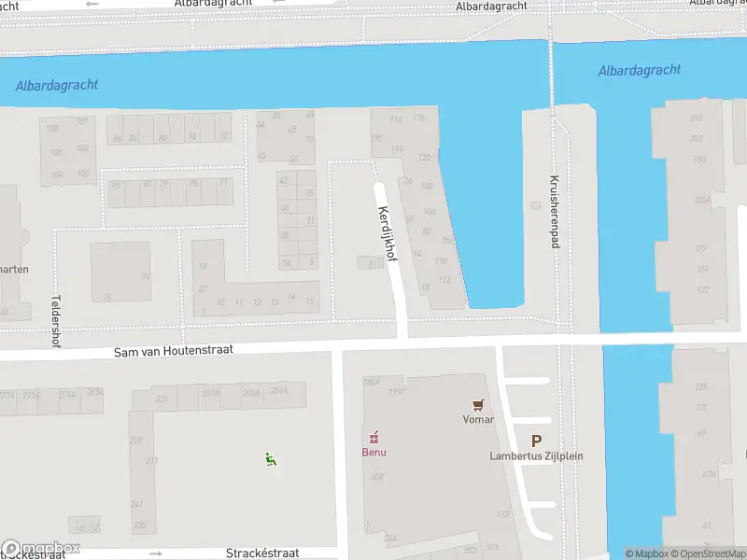The height and width of the screenshot is (560, 747).
Task: Click the Mapbox logo
Action: click(40, 547)
